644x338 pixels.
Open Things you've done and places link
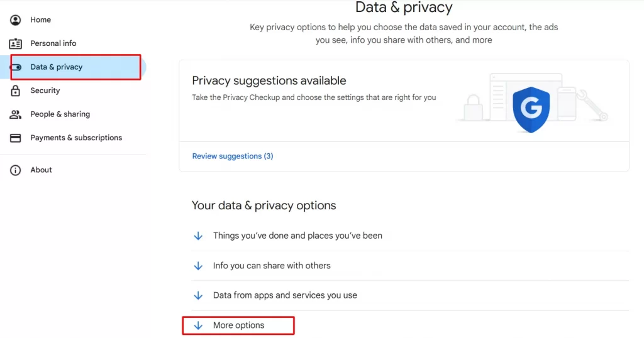297,236
